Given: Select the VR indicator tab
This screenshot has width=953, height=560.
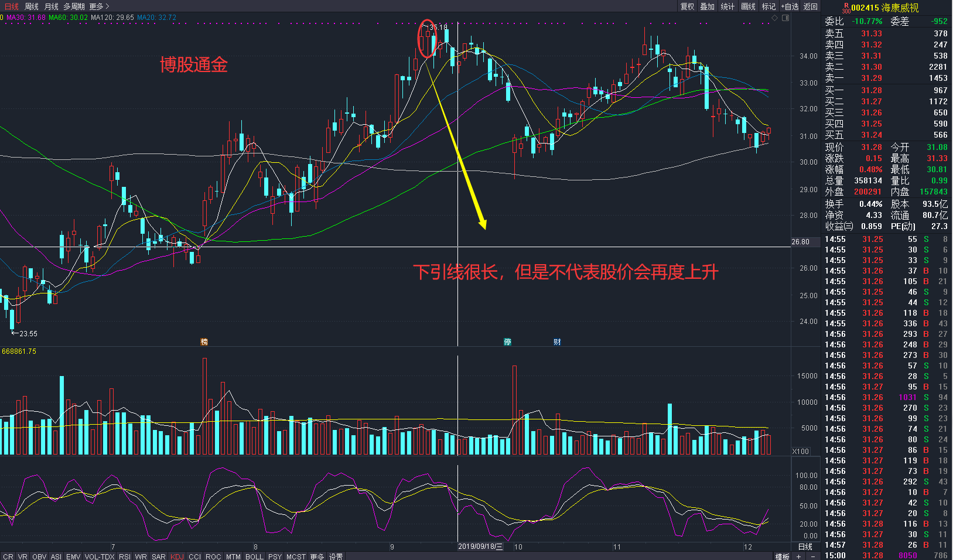Looking at the screenshot, I should [23, 556].
